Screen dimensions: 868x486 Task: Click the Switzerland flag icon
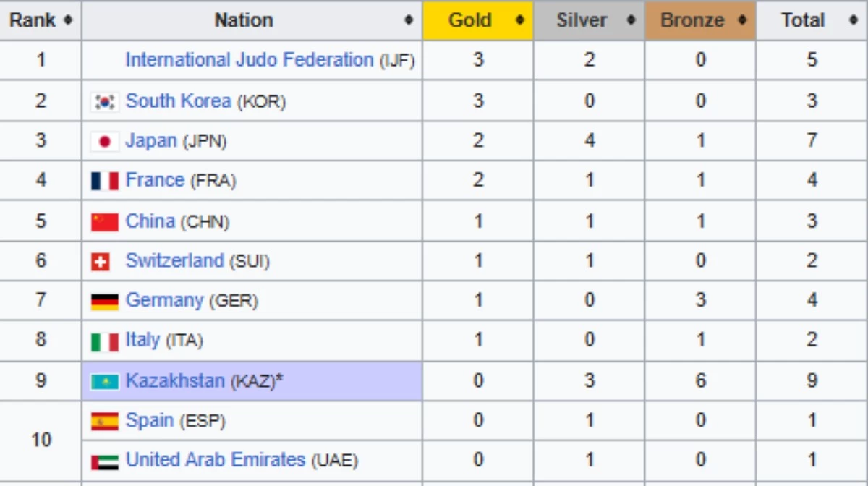click(101, 262)
